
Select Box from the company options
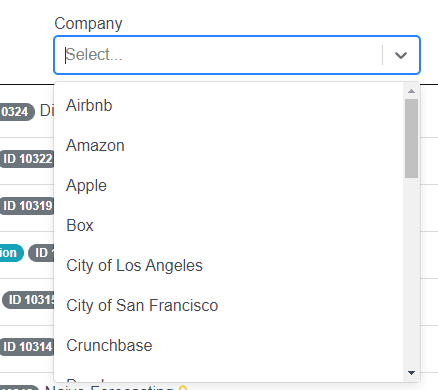228,226
